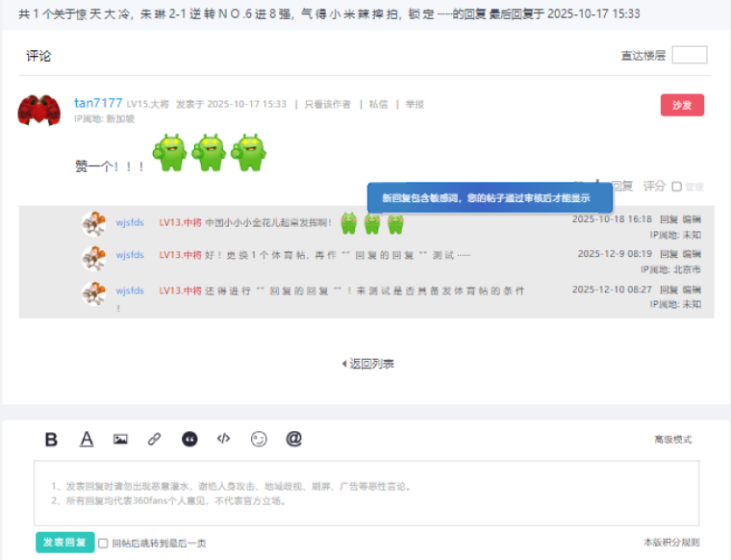Click the insert link icon

coord(154,440)
